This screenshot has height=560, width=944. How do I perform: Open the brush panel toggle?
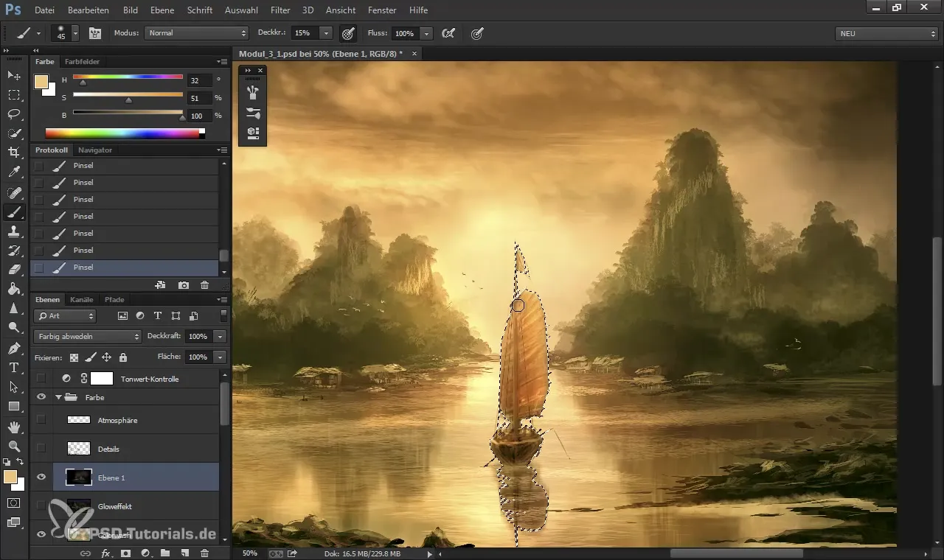pyautogui.click(x=95, y=33)
